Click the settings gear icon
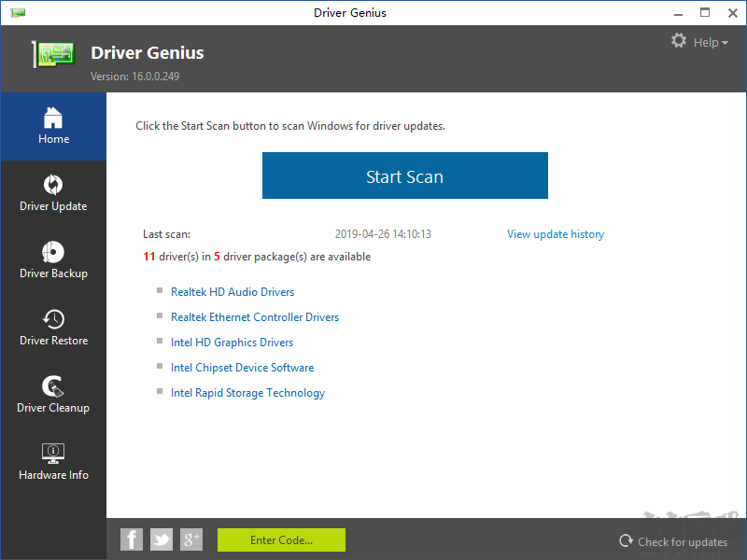 678,41
